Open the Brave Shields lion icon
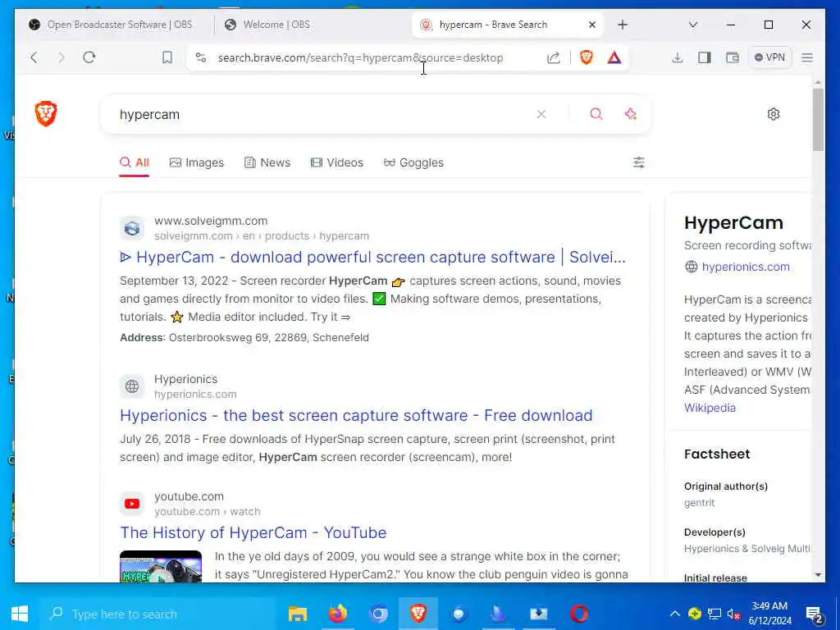This screenshot has height=630, width=840. pos(586,57)
